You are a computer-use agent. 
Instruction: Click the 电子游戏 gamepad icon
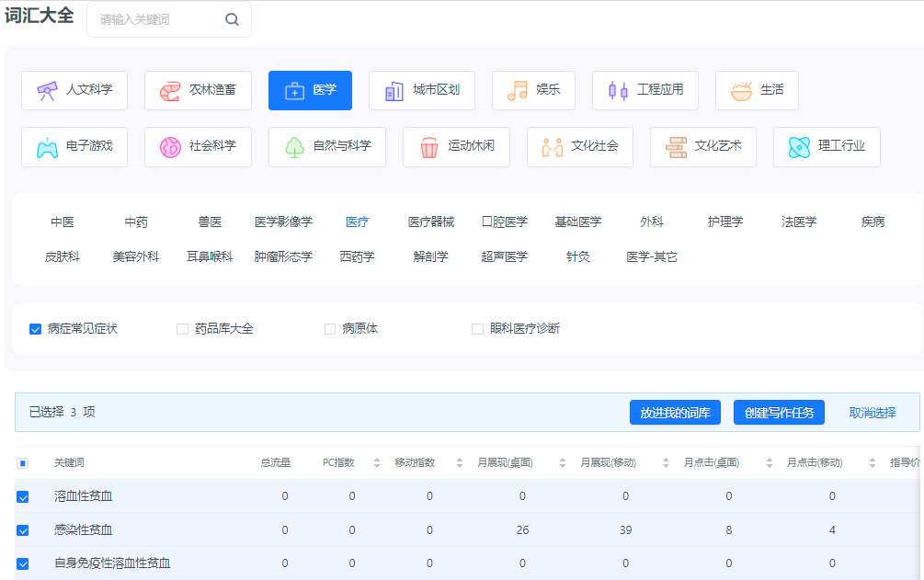pyautogui.click(x=46, y=147)
